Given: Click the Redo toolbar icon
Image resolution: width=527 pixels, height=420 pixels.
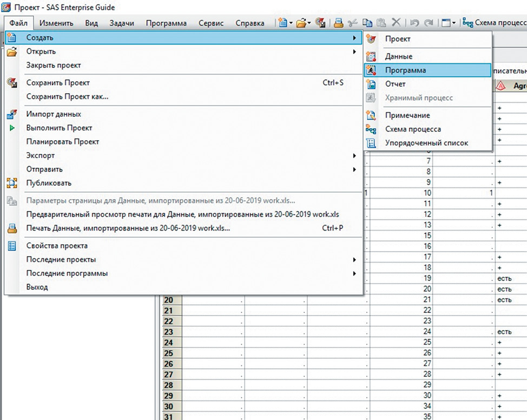Looking at the screenshot, I should click(428, 23).
